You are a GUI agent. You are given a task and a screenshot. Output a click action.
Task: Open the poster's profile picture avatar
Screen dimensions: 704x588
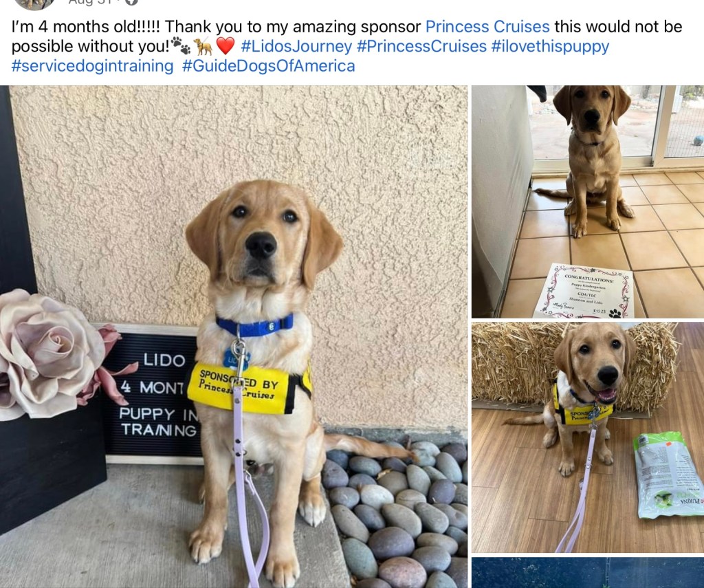pyautogui.click(x=34, y=3)
